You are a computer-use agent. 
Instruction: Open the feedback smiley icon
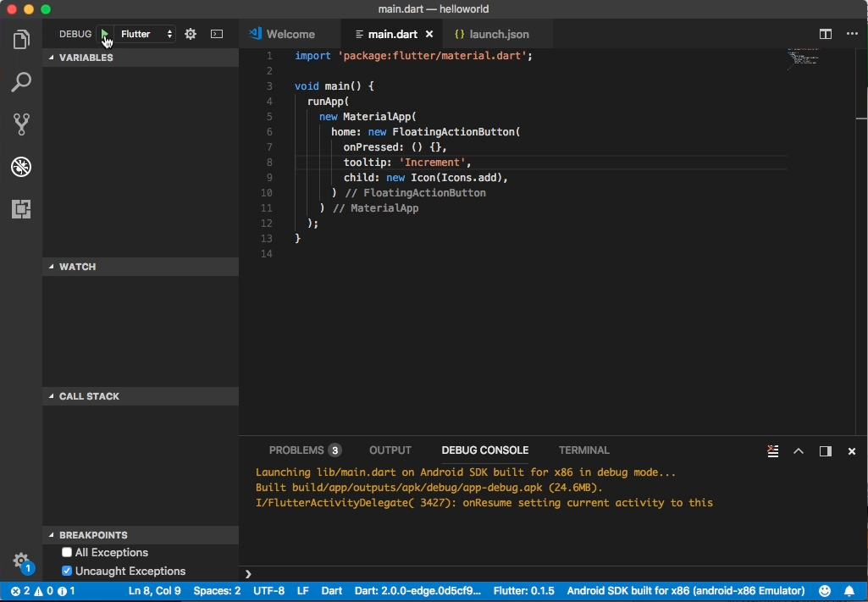click(x=825, y=591)
